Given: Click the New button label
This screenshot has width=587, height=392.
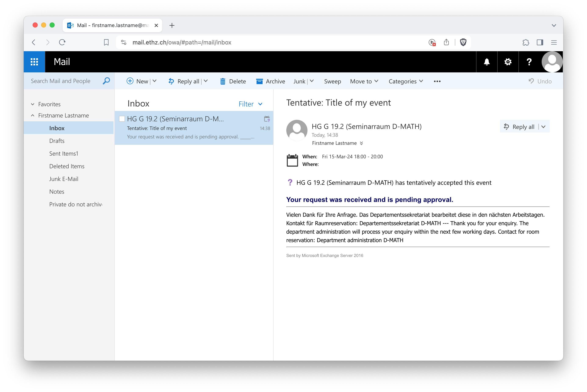Looking at the screenshot, I should [x=142, y=81].
